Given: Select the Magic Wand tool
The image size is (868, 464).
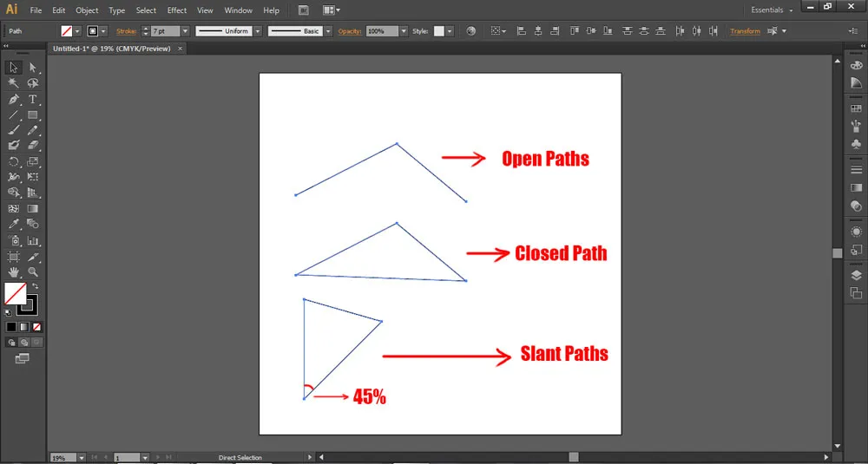Looking at the screenshot, I should tap(14, 83).
